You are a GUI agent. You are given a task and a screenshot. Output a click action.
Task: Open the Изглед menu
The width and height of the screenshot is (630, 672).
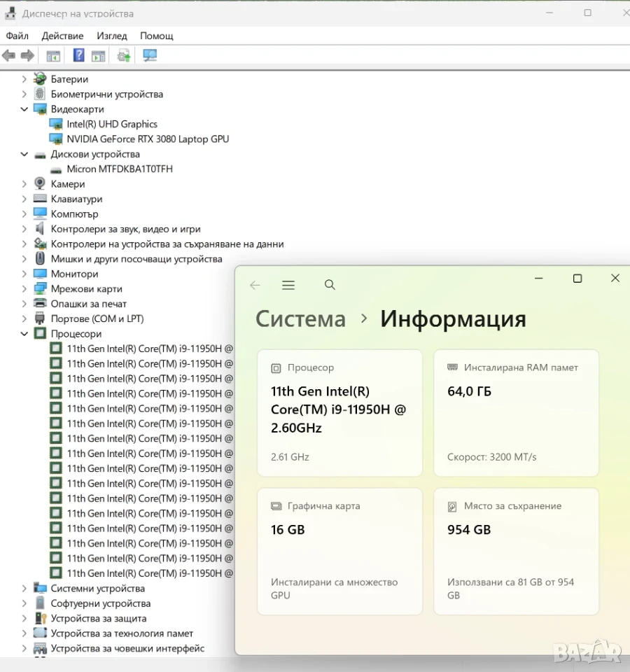112,36
